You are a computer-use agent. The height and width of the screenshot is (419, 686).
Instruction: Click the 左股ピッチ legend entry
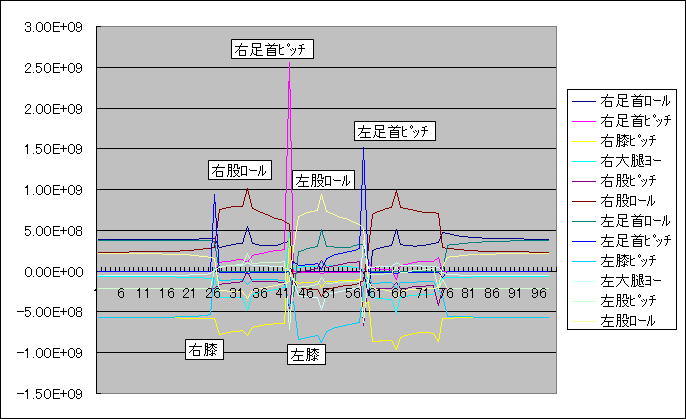tap(614, 301)
